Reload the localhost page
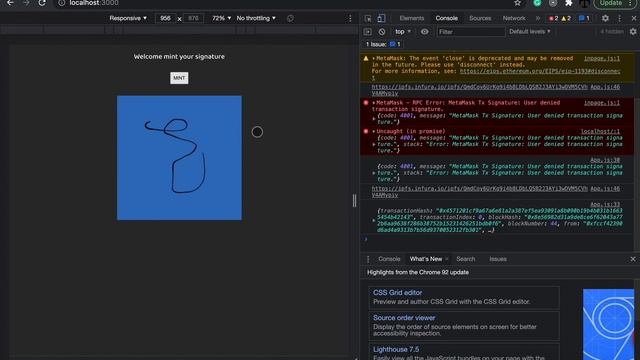Viewport: 640px width, 360px height. point(42,3)
